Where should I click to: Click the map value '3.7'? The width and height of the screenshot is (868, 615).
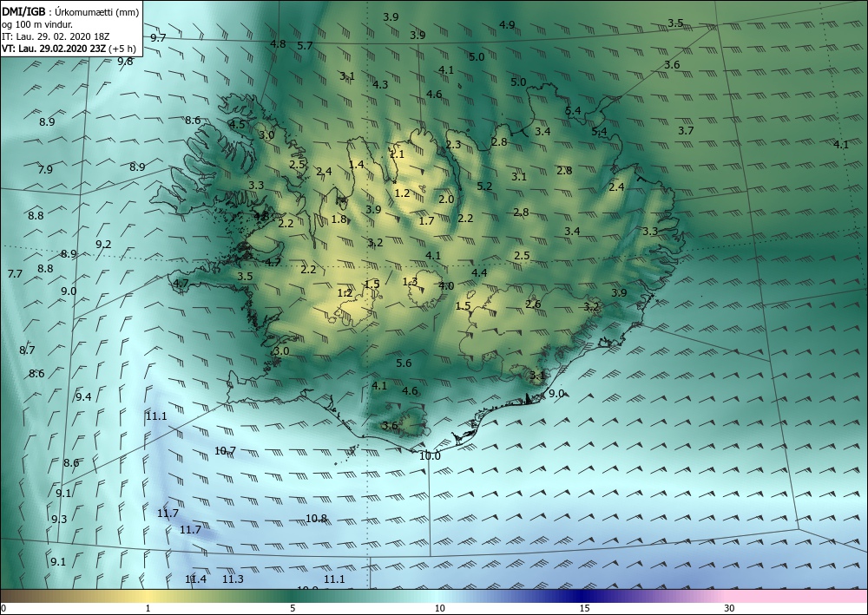[686, 130]
